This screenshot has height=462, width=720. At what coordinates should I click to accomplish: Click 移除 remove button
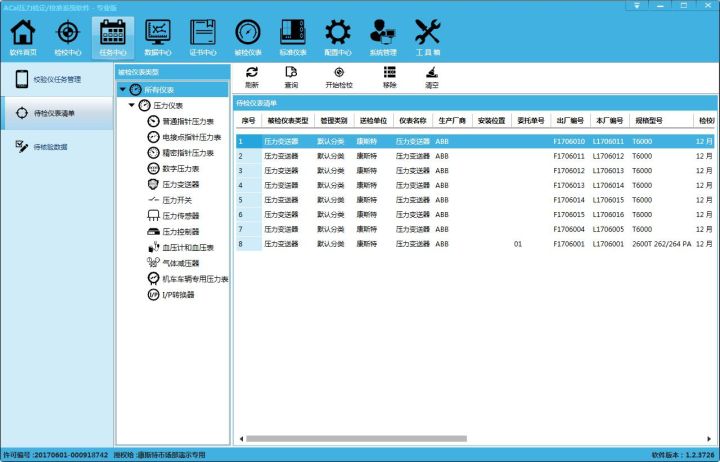click(389, 77)
